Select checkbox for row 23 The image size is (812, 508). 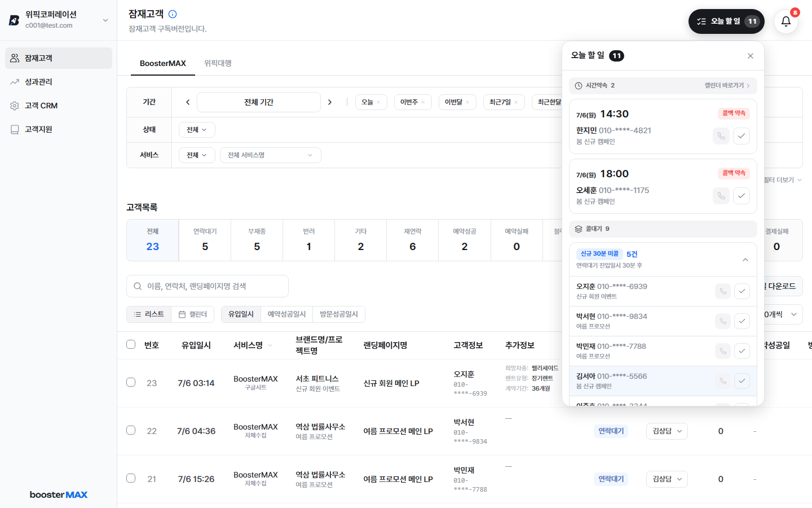(131, 382)
